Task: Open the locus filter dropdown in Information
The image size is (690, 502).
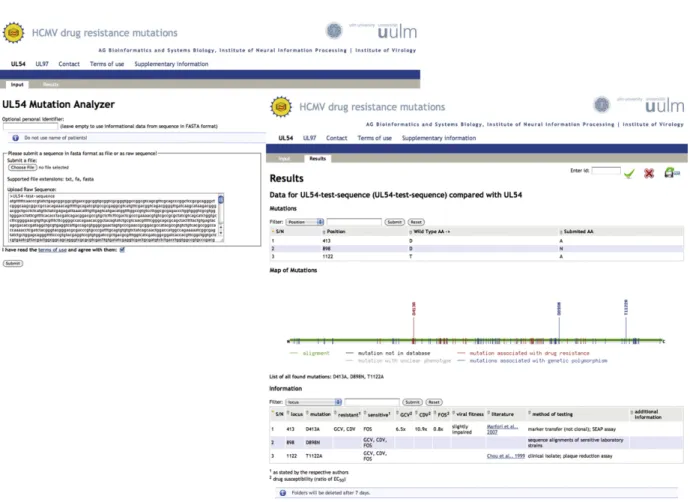Action: (x=314, y=402)
